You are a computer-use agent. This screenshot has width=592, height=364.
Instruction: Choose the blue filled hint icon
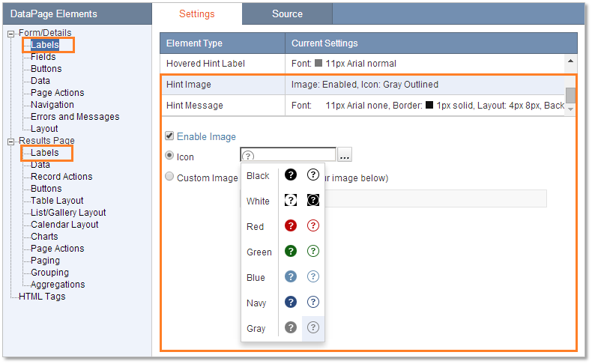pyautogui.click(x=292, y=277)
